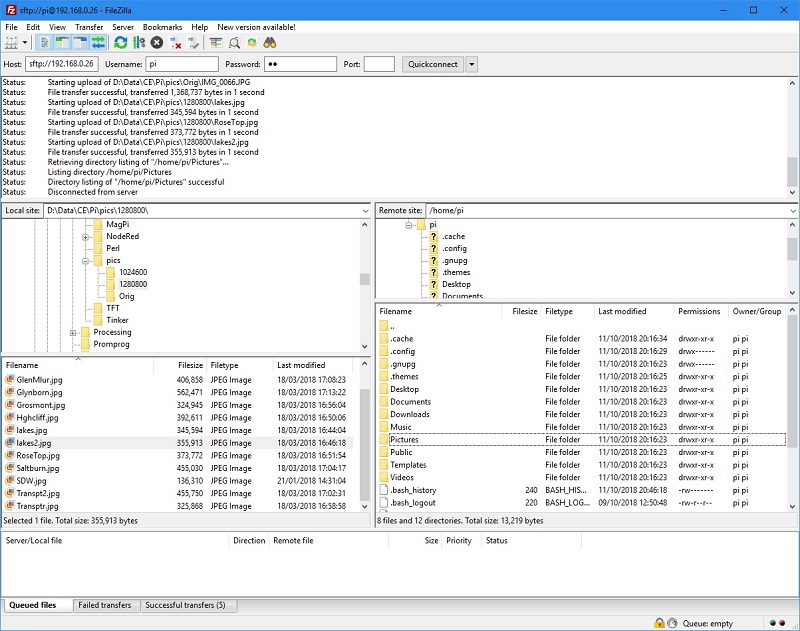
Task: Click the disconnect from server icon
Action: click(175, 43)
